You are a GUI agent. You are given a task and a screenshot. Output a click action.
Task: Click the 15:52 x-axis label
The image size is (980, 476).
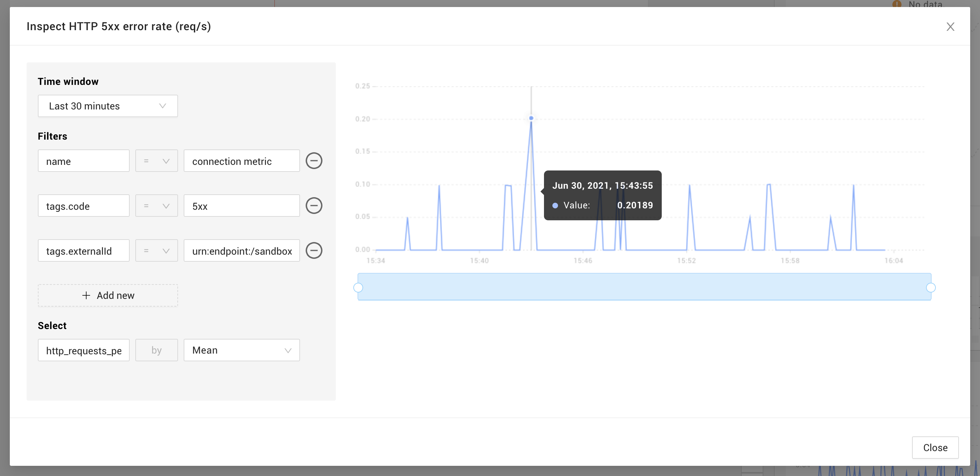[686, 261]
